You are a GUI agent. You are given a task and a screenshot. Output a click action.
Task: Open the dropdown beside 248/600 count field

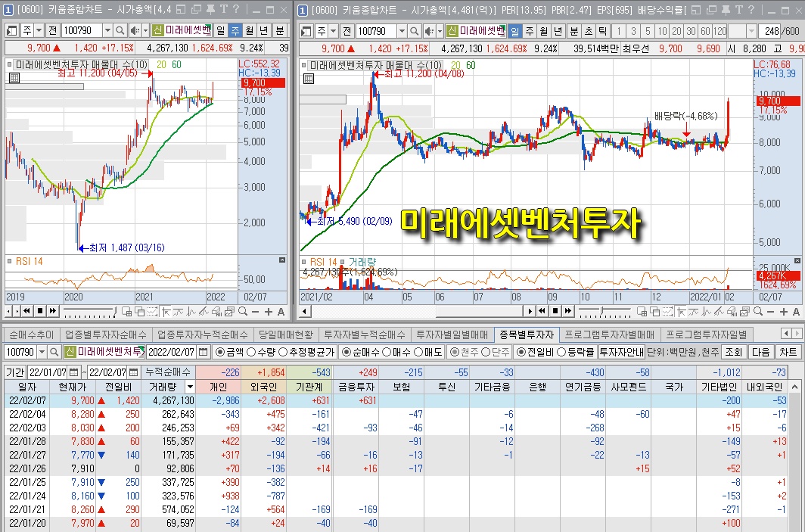point(751,31)
